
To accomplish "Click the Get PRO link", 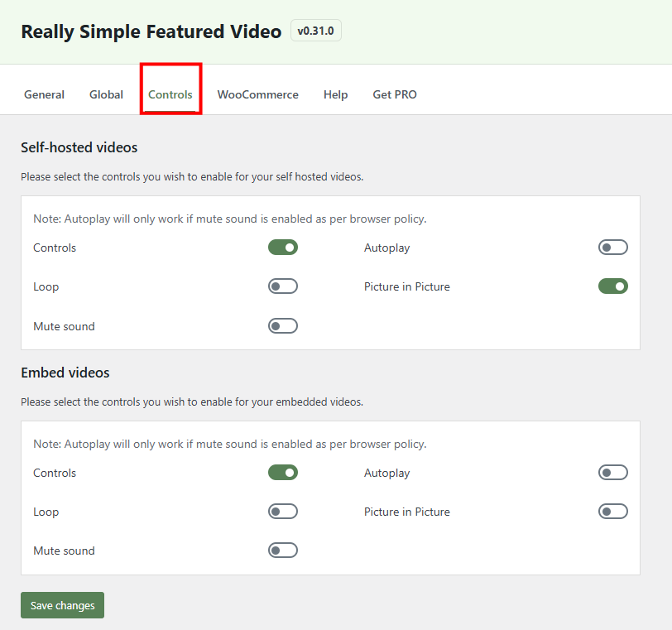I will coord(395,94).
